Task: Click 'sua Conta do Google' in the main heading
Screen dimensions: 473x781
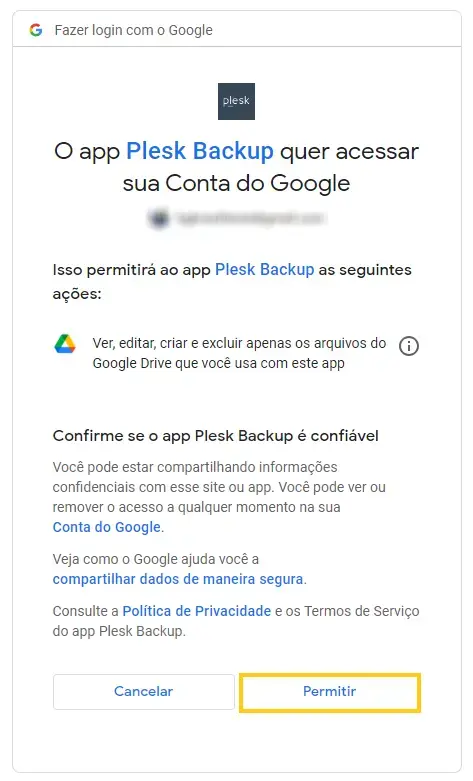Action: [236, 183]
